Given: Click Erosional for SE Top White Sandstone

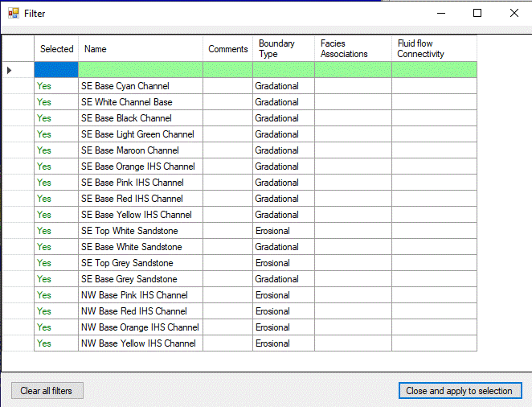Looking at the screenshot, I should click(x=272, y=231).
